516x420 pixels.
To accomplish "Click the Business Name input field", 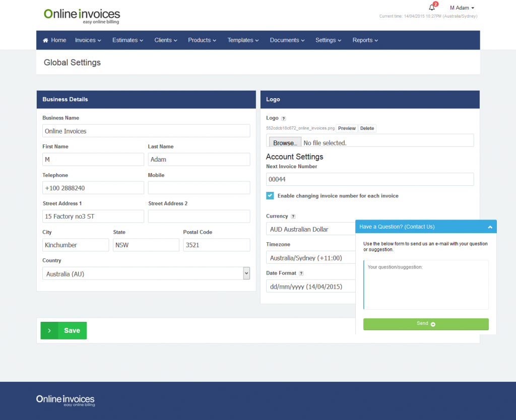I will click(146, 131).
